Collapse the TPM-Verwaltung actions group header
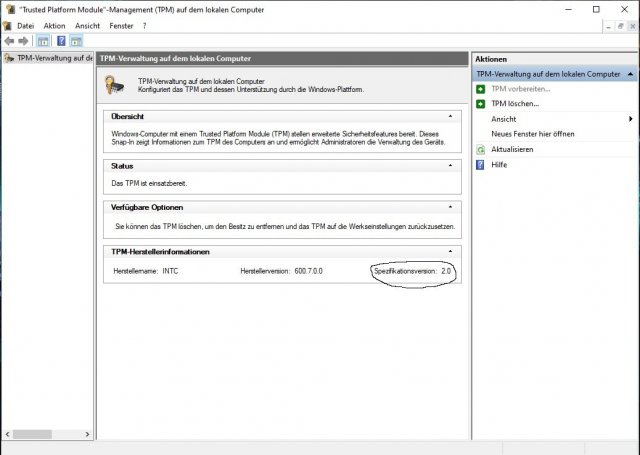The height and width of the screenshot is (455, 640). pos(630,74)
